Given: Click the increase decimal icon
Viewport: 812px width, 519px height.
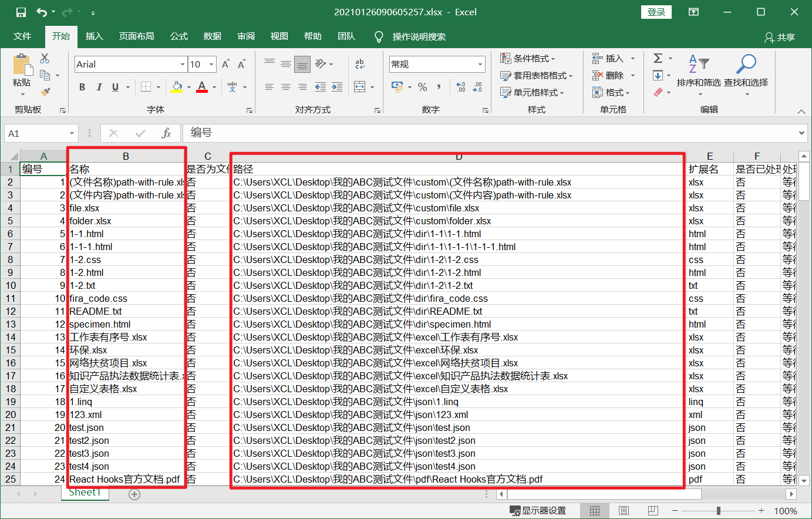Looking at the screenshot, I should [x=462, y=86].
